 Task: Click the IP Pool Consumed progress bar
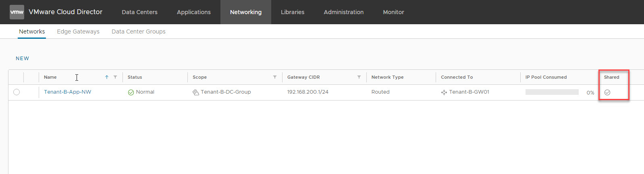pos(552,92)
